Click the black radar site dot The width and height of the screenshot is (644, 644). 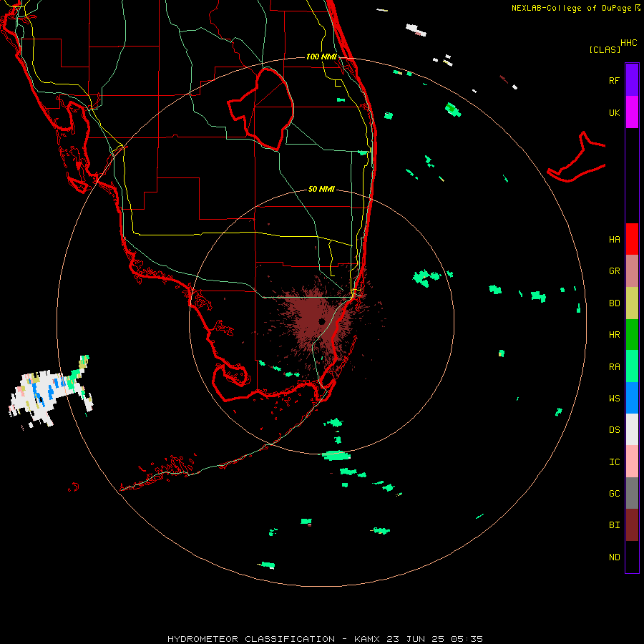point(321,321)
